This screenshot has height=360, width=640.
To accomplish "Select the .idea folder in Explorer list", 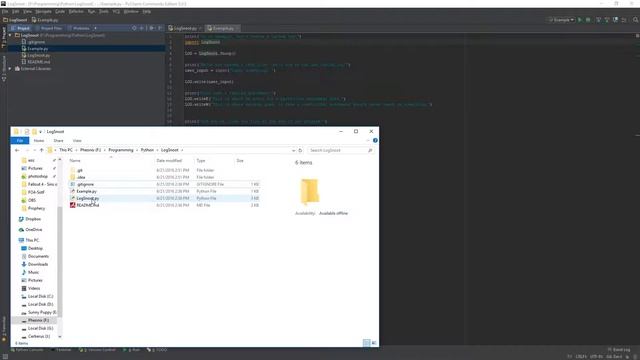I will 81,177.
